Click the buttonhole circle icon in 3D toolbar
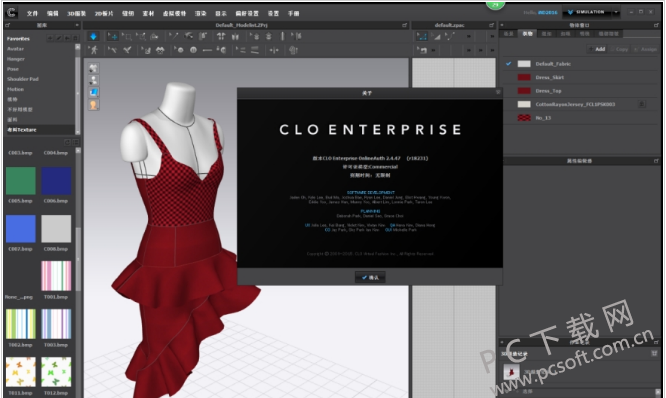This screenshot has height=398, width=666. coord(193,50)
